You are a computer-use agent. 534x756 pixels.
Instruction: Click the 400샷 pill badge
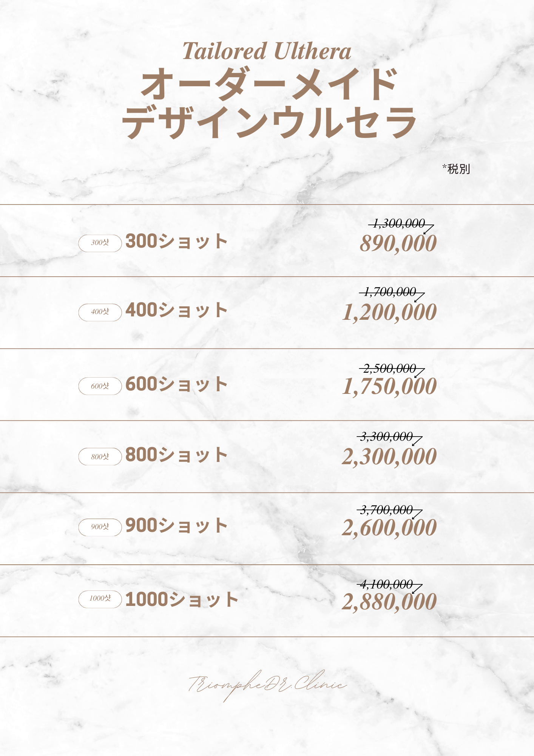(100, 312)
